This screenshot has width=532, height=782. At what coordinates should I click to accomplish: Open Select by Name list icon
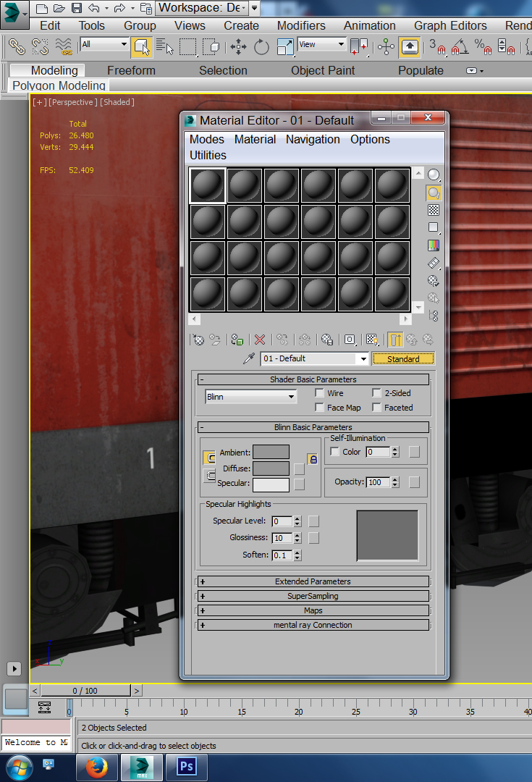164,47
